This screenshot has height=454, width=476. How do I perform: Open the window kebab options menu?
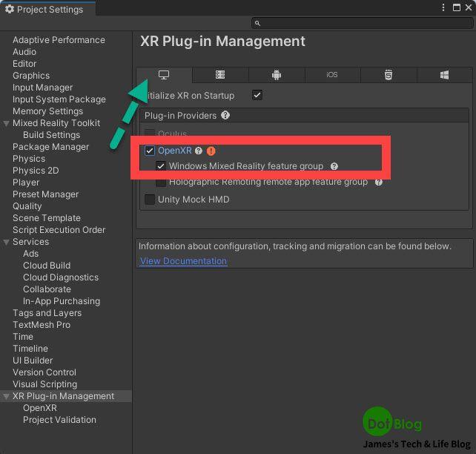[x=443, y=7]
